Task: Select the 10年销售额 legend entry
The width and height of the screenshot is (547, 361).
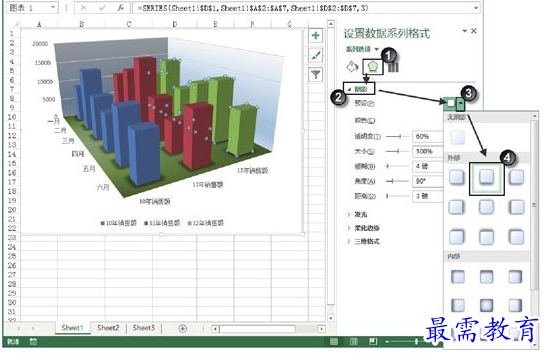Action: [x=119, y=223]
